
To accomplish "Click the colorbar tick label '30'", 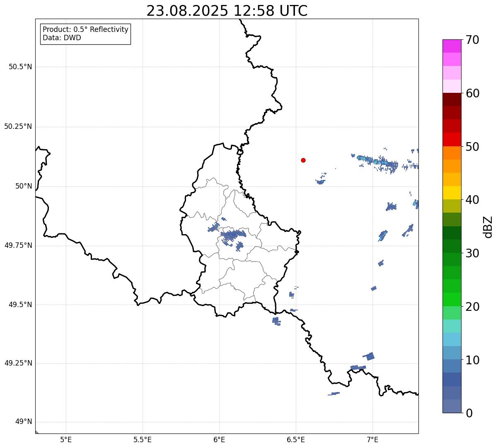I will click(x=472, y=253).
